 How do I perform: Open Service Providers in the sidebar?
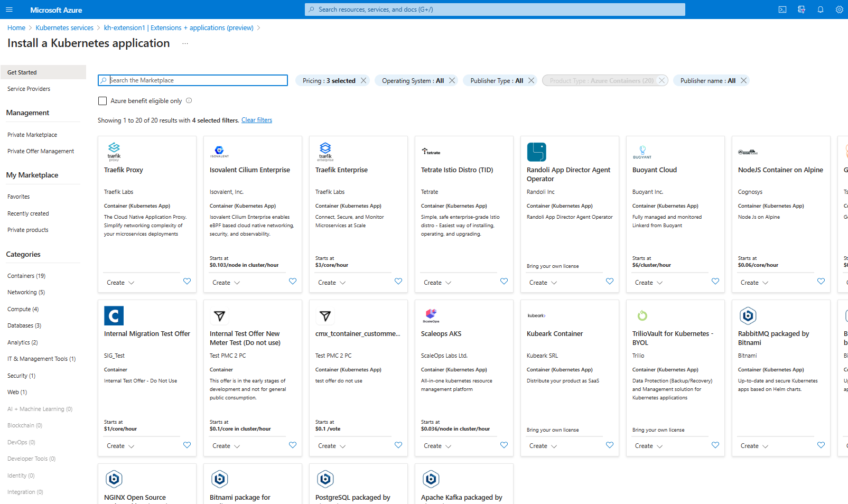click(x=29, y=89)
